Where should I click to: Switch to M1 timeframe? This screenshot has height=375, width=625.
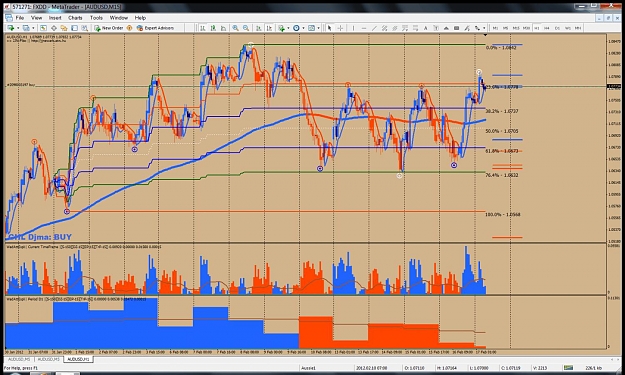(495, 28)
